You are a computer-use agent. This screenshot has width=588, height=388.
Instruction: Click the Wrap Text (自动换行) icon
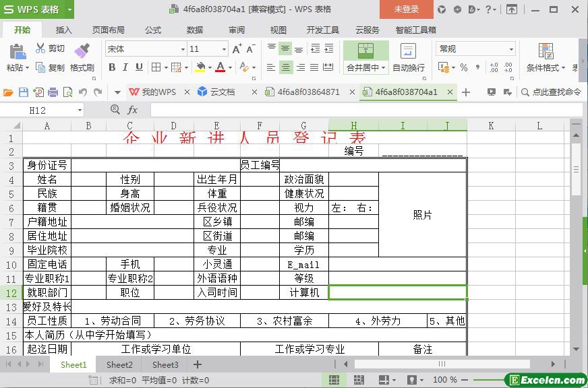pos(408,51)
